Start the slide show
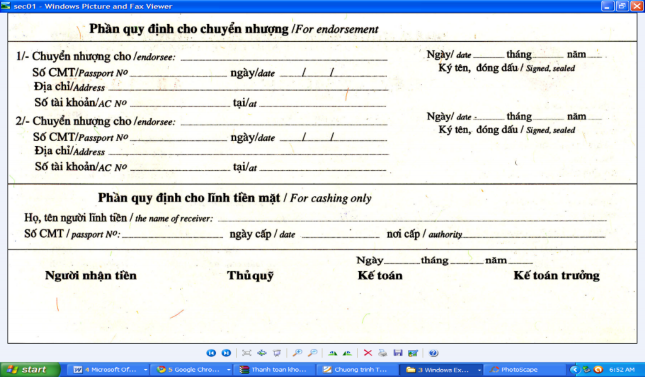645x377 pixels. point(277,353)
